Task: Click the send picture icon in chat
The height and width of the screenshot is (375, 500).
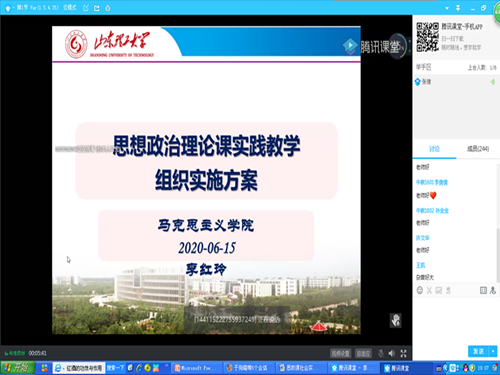Action: [439, 290]
